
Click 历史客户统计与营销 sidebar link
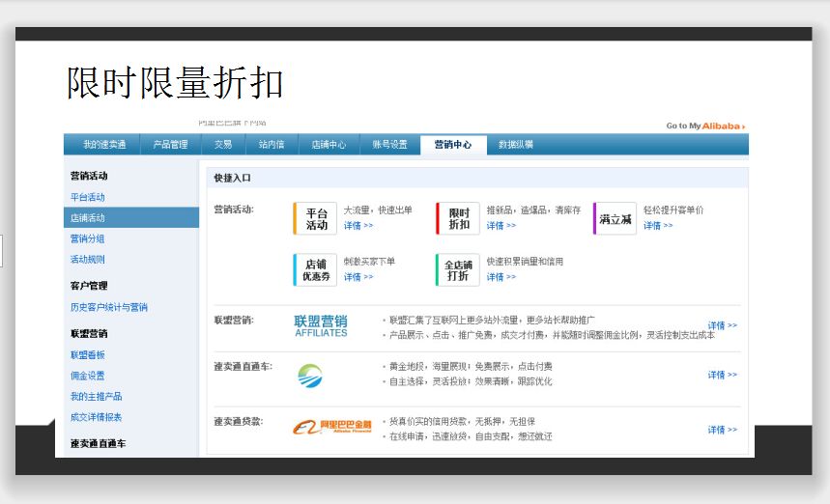coord(109,307)
